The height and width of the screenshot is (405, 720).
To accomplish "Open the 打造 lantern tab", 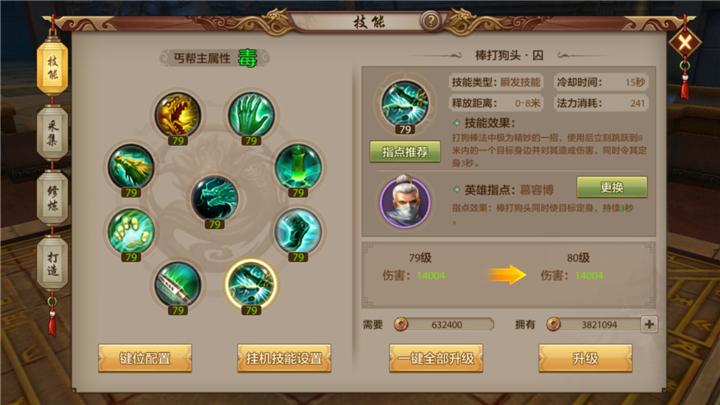I will pos(52,263).
